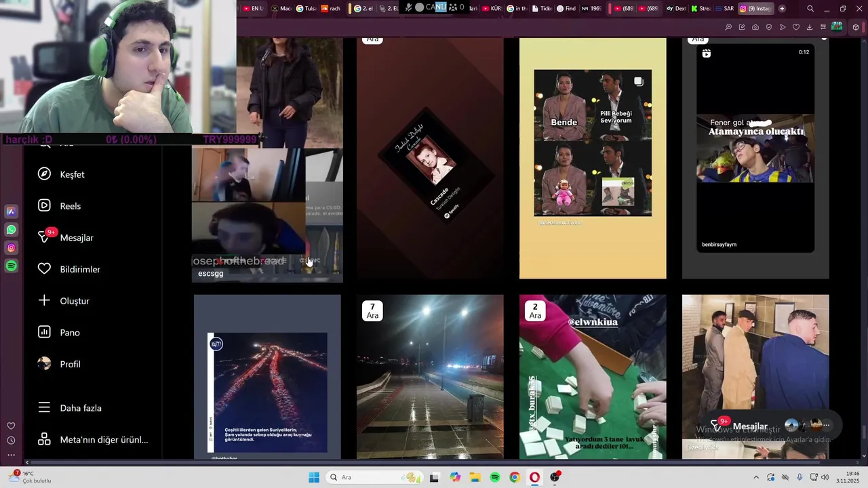Screen dimensions: 868x488
Task: Open Opera sidebar history clock icon
Action: [x=11, y=441]
